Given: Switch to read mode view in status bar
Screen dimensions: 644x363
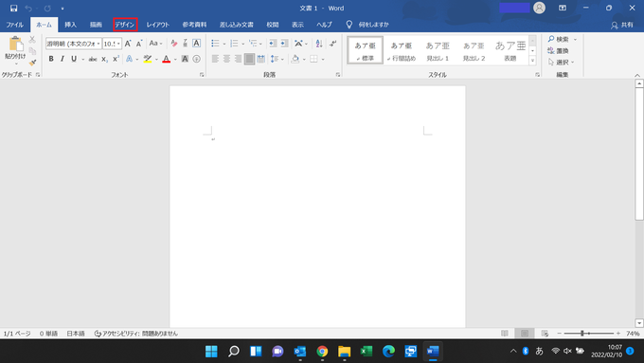Looking at the screenshot, I should 505,334.
